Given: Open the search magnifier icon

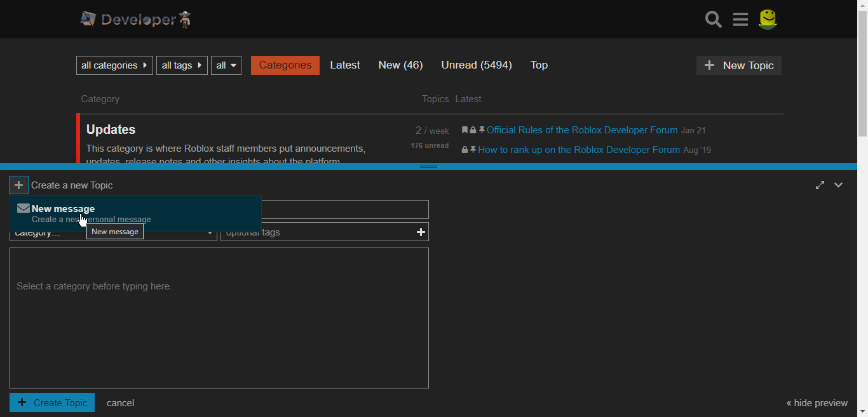Looking at the screenshot, I should pos(713,20).
